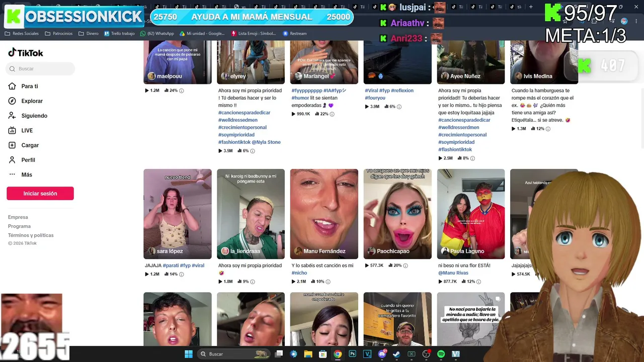The width and height of the screenshot is (644, 362).
Task: Click the info icon beside 12% under Paula Laguno
Action: (x=478, y=282)
